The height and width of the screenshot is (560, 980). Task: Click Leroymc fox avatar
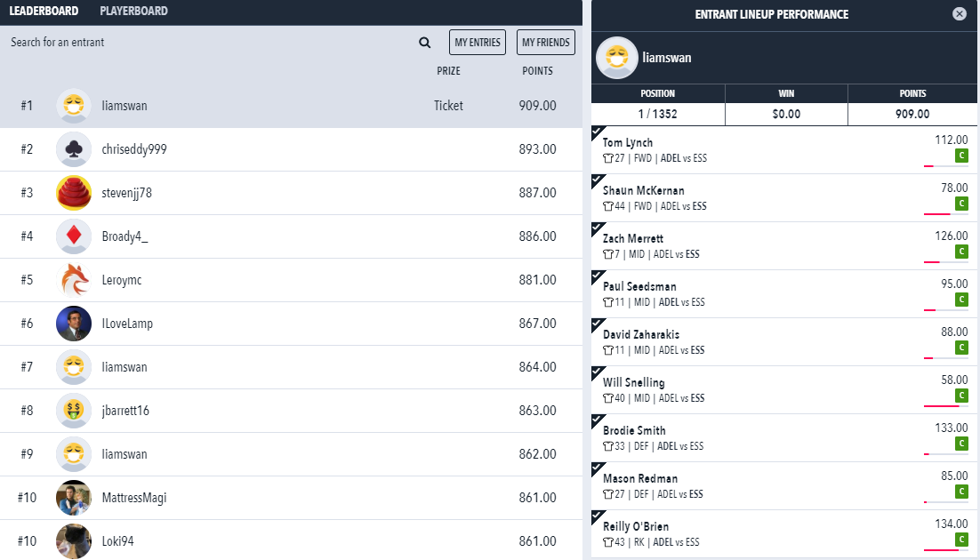74,280
